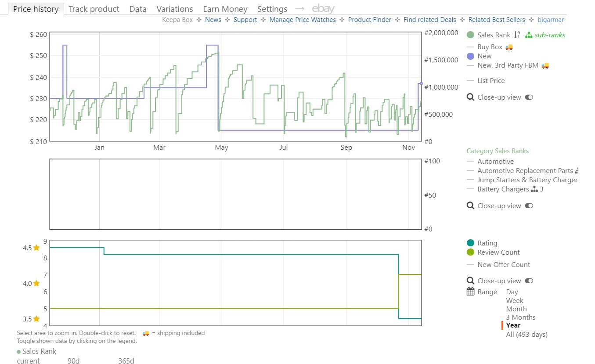Open the Track product tab
595x364 pixels.
(x=94, y=9)
